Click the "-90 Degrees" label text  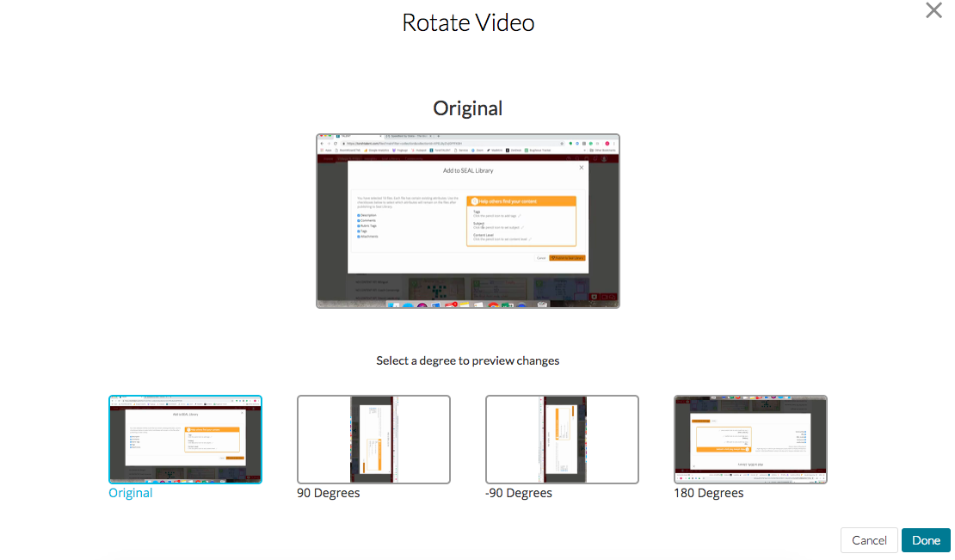click(x=519, y=493)
